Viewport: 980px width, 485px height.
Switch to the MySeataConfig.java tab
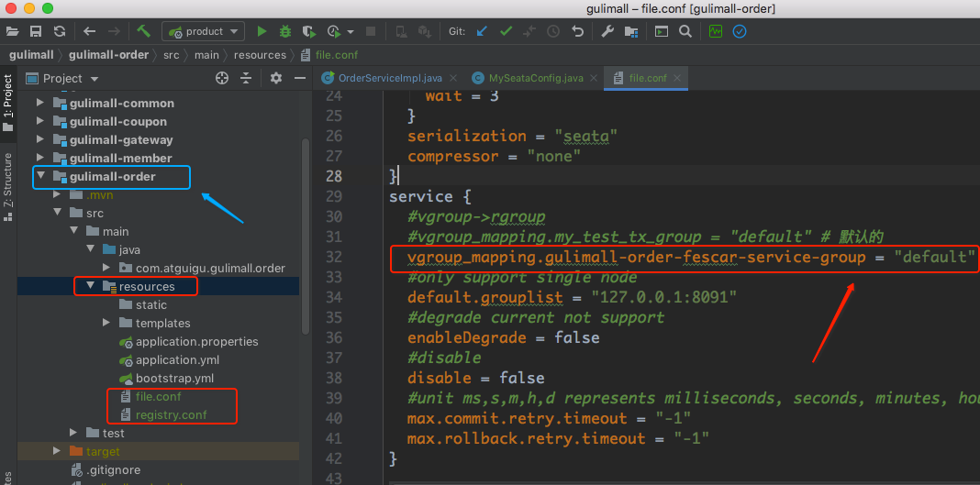pos(535,79)
